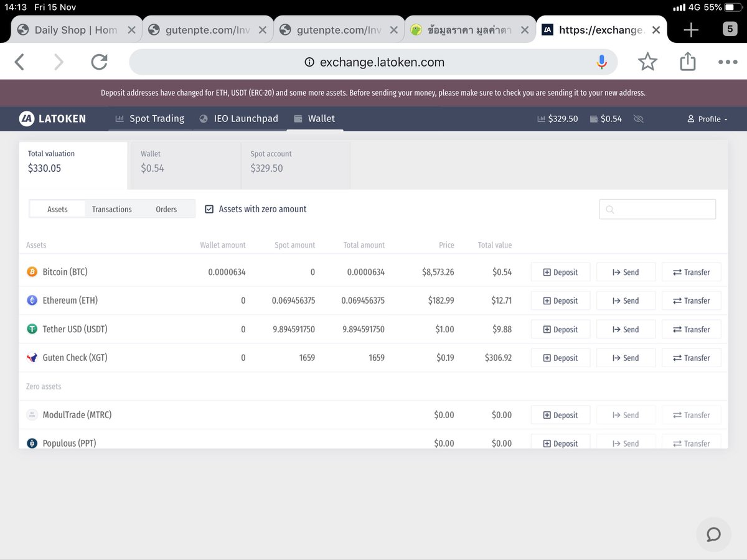Select the Wallet nav item
The image size is (747, 560).
[314, 118]
